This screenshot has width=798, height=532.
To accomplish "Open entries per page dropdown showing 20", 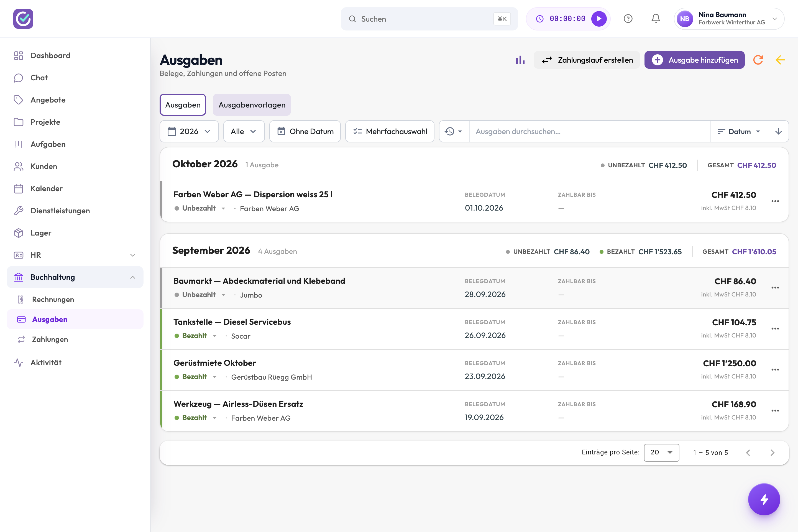I will coord(661,452).
